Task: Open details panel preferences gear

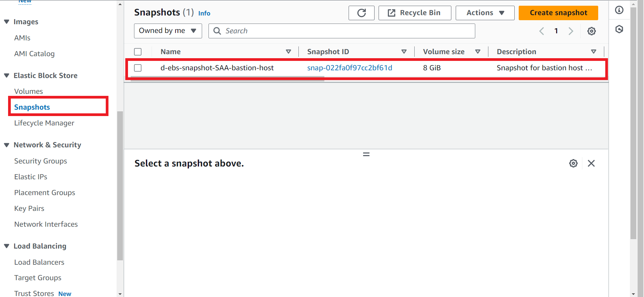Action: (x=573, y=163)
